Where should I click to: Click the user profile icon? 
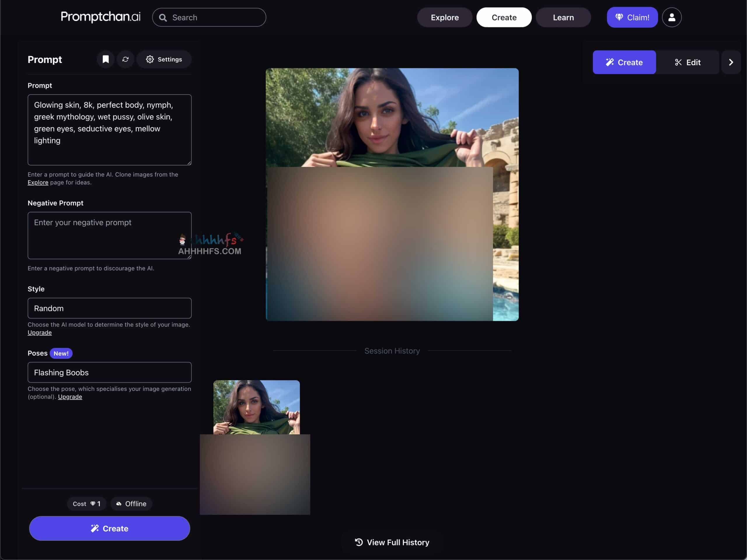pyautogui.click(x=671, y=17)
